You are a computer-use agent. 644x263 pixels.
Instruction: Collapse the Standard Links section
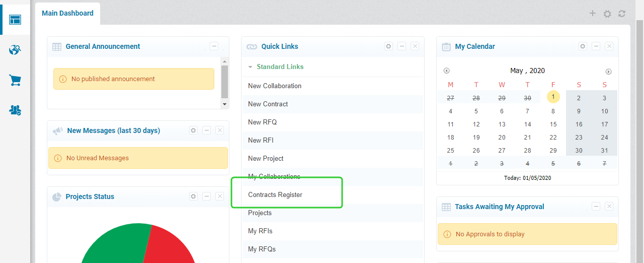[250, 67]
